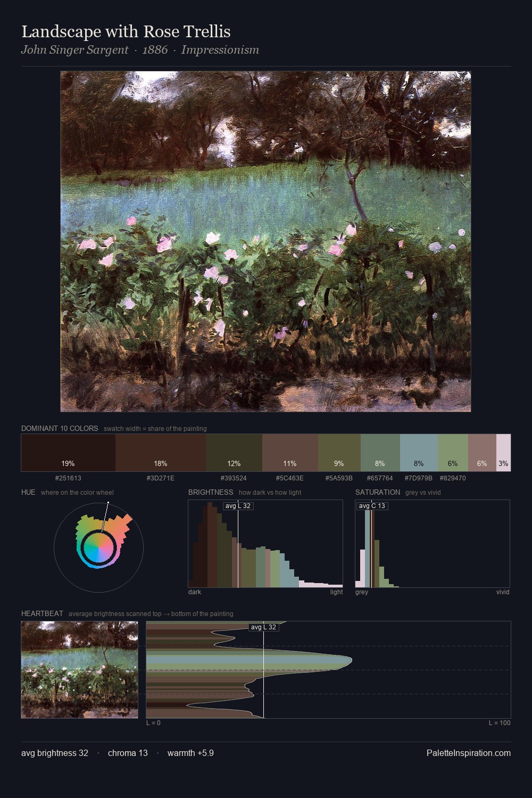This screenshot has width=532, height=798.
Task: Click the brightness histogram chart
Action: pyautogui.click(x=265, y=544)
